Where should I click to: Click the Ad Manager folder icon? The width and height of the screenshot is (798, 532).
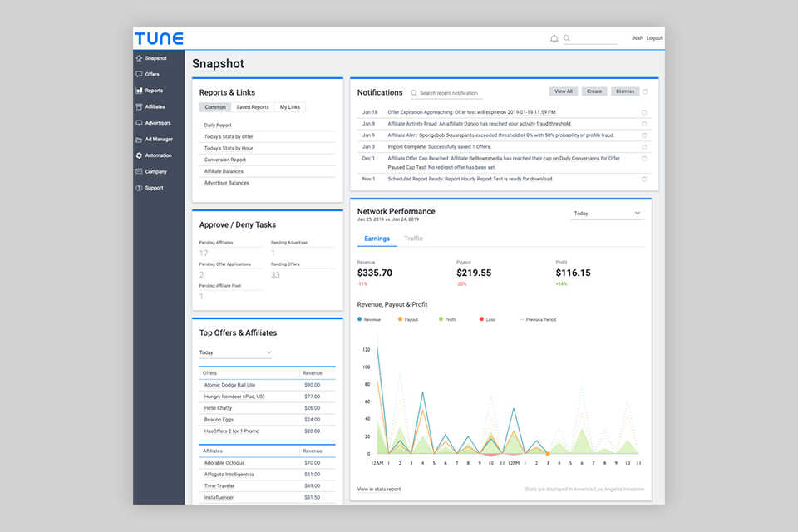pos(139,140)
